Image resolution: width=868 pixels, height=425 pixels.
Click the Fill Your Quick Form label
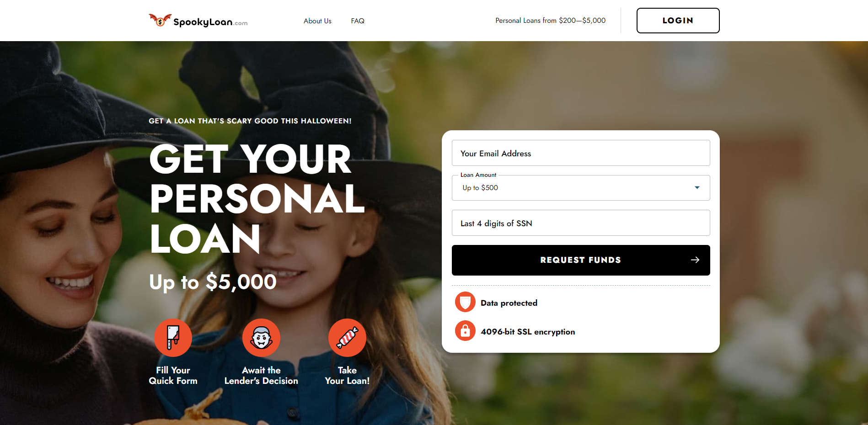(x=173, y=376)
